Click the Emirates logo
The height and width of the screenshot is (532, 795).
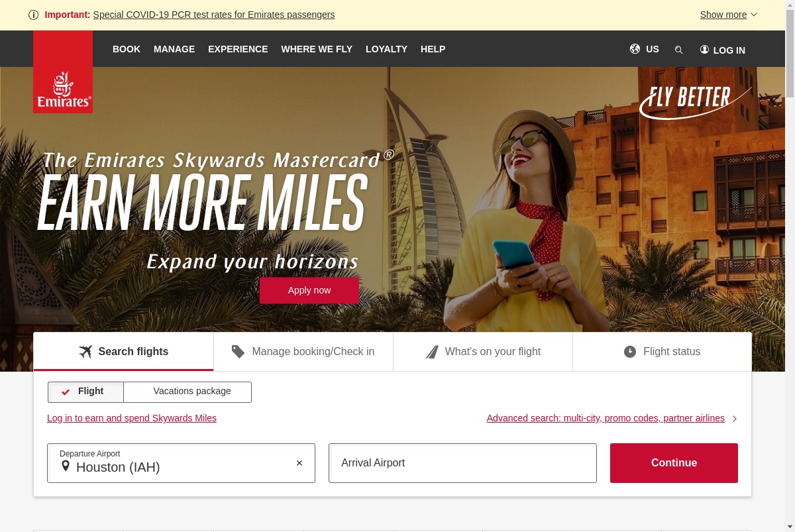[x=63, y=72]
